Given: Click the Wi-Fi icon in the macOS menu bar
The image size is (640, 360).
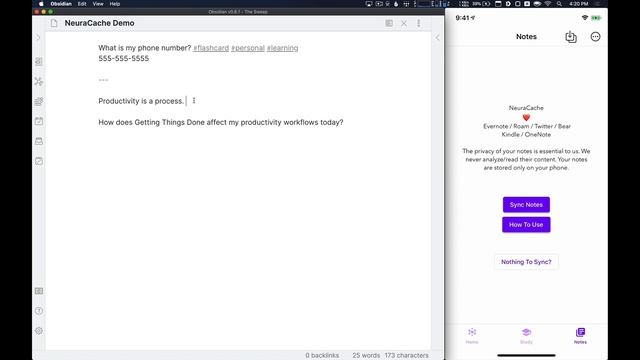Looking at the screenshot, I should (x=548, y=4).
